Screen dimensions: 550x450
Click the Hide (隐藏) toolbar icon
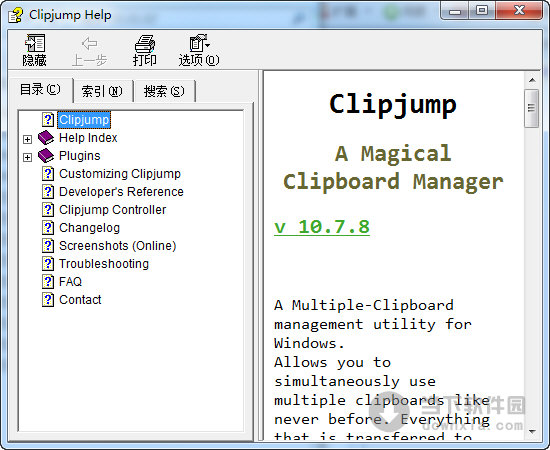pyautogui.click(x=35, y=50)
